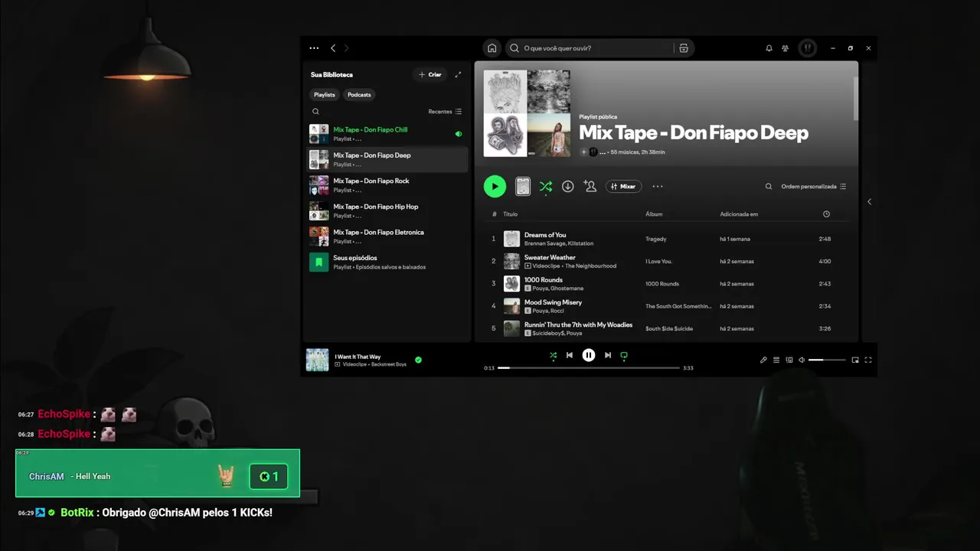
Task: Open Mix Tape - Don Fiapo Chill playlist
Action: click(387, 134)
